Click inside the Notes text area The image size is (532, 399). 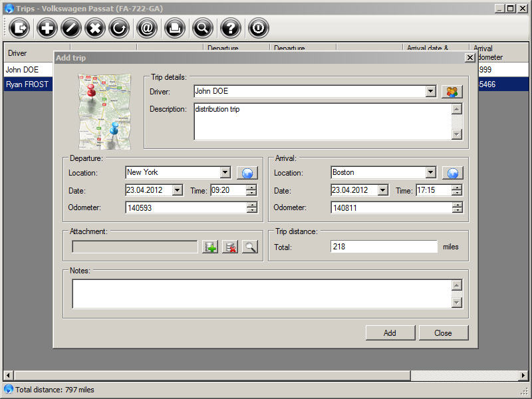pyautogui.click(x=261, y=293)
